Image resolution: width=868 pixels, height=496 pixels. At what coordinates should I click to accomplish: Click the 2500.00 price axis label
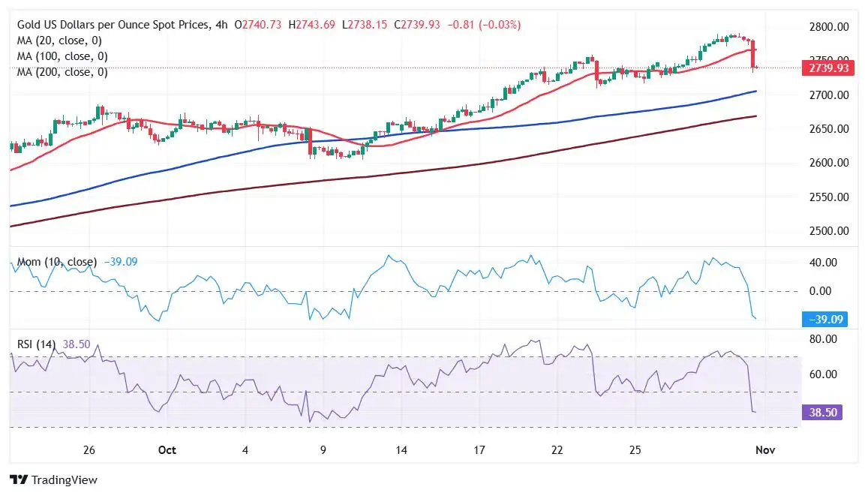(x=829, y=231)
